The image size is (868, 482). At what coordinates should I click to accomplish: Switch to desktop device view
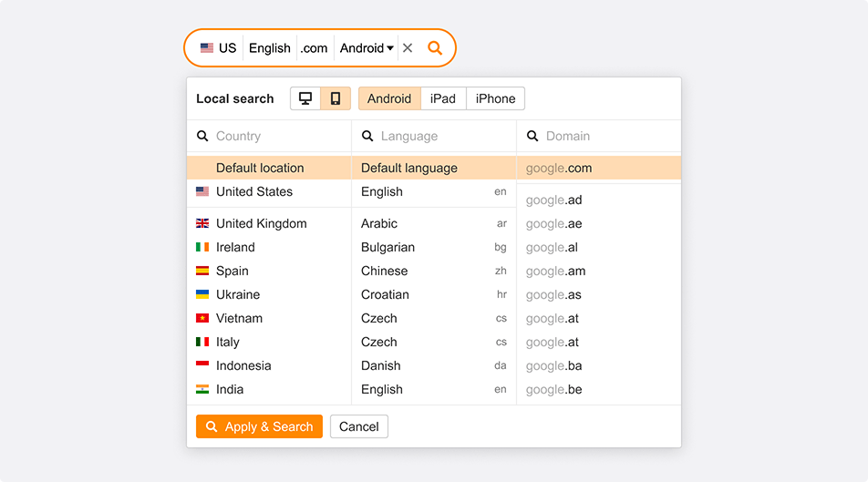[305, 98]
